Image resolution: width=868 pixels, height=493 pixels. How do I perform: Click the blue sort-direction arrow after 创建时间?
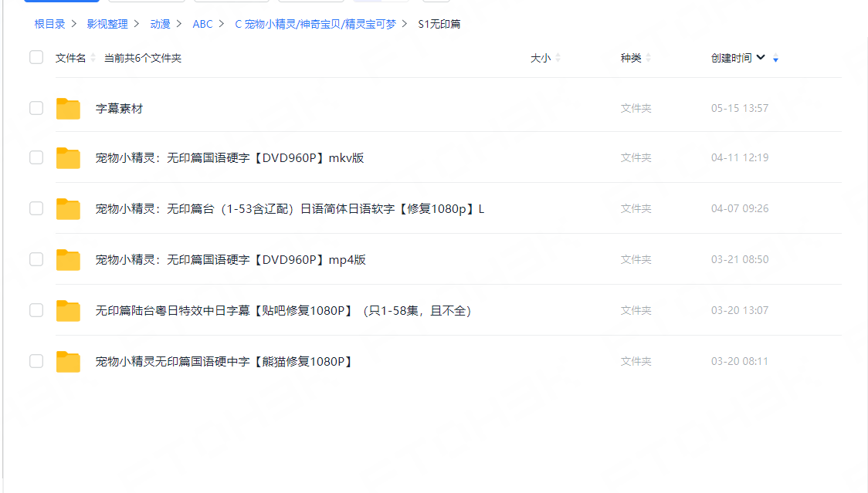(x=775, y=59)
